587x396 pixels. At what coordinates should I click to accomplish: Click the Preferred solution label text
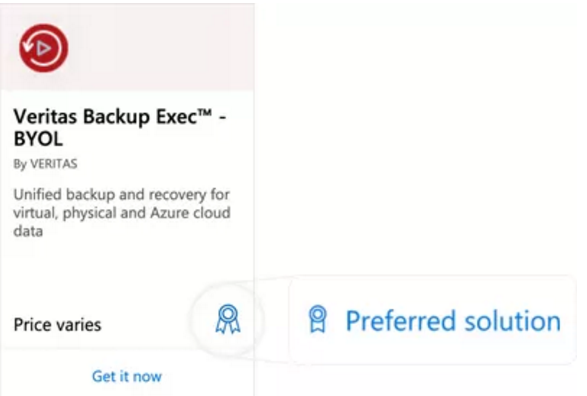[453, 321]
